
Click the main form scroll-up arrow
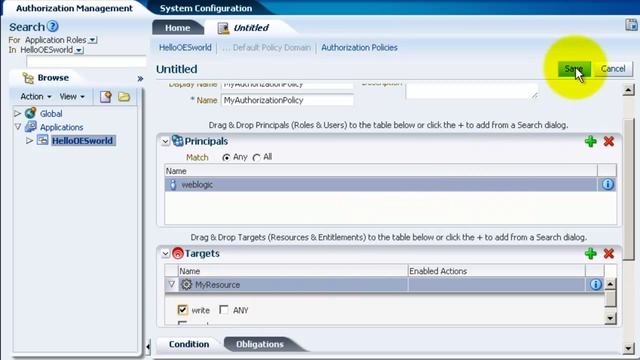coord(628,90)
